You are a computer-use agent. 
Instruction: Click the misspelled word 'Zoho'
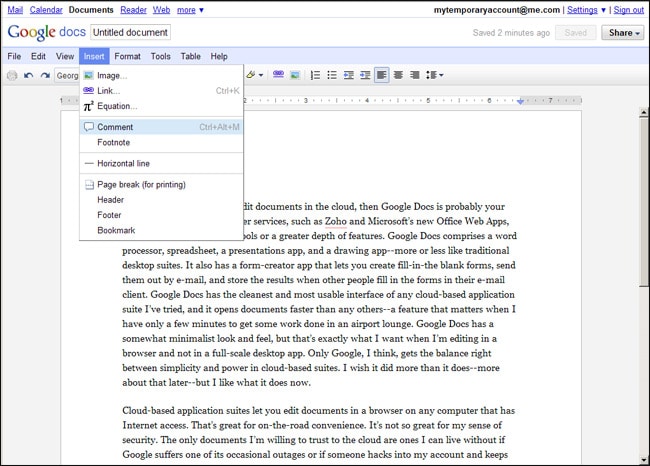point(336,221)
